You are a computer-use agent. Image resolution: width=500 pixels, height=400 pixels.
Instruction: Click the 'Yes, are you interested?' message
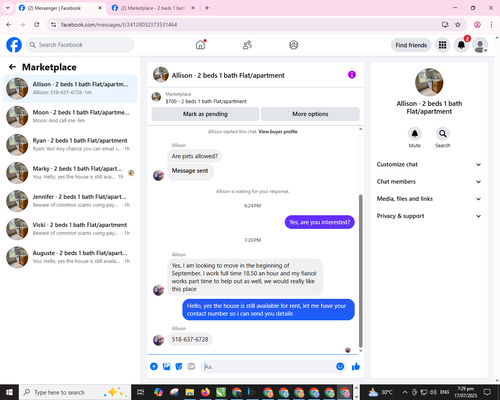[319, 222]
